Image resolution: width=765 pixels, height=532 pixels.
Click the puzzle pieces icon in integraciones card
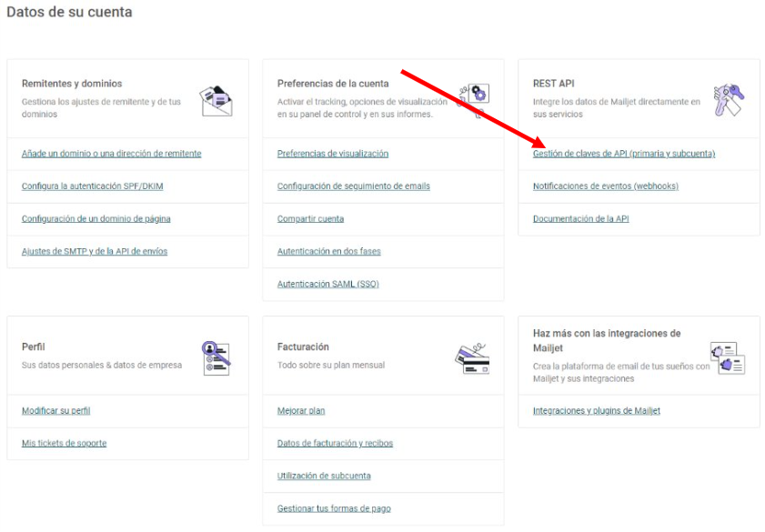[728, 358]
